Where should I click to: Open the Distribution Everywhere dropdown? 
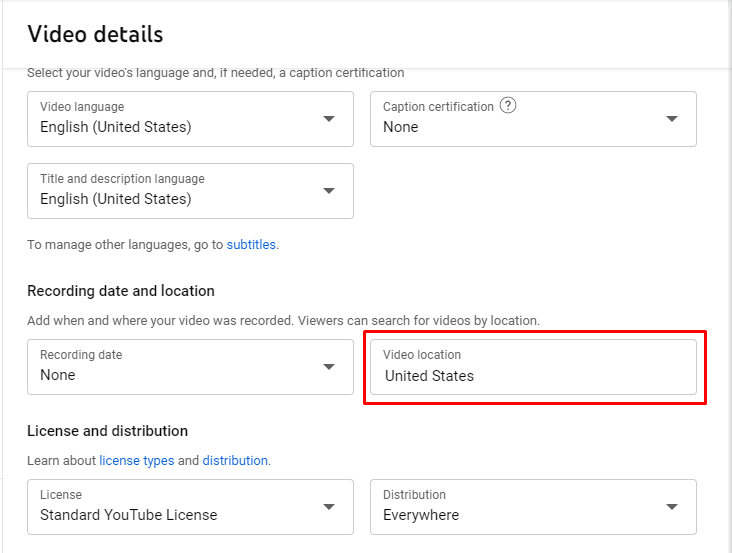533,507
